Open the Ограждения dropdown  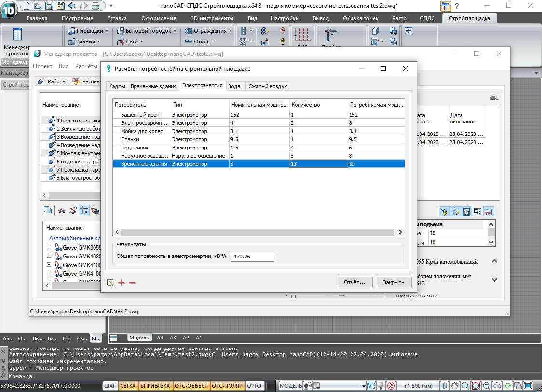pos(208,31)
